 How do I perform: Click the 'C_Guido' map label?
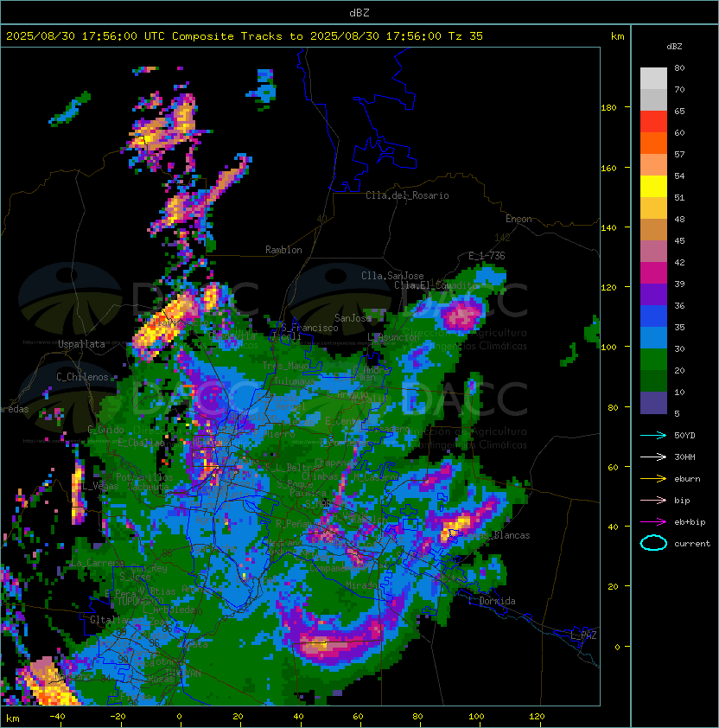[x=105, y=430]
